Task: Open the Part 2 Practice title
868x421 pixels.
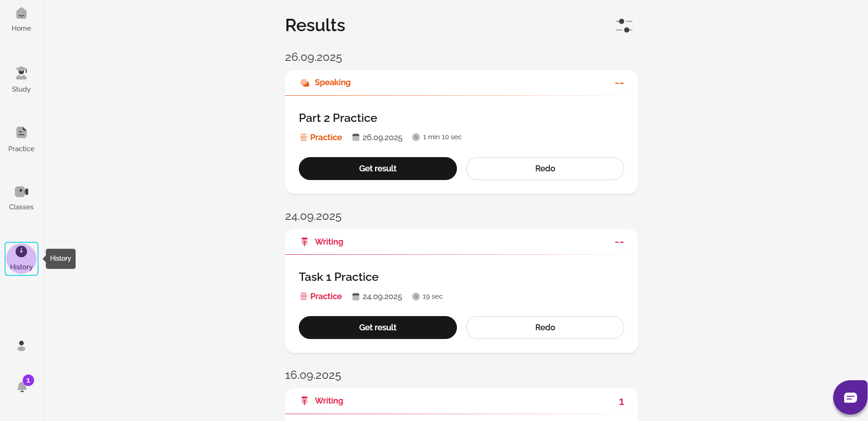Action: pos(338,118)
